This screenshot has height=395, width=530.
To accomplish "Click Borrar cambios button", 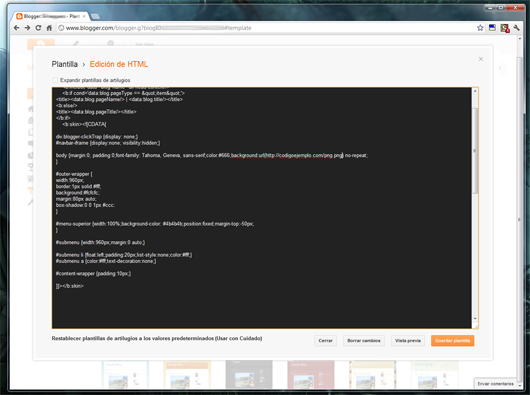I will tap(364, 341).
